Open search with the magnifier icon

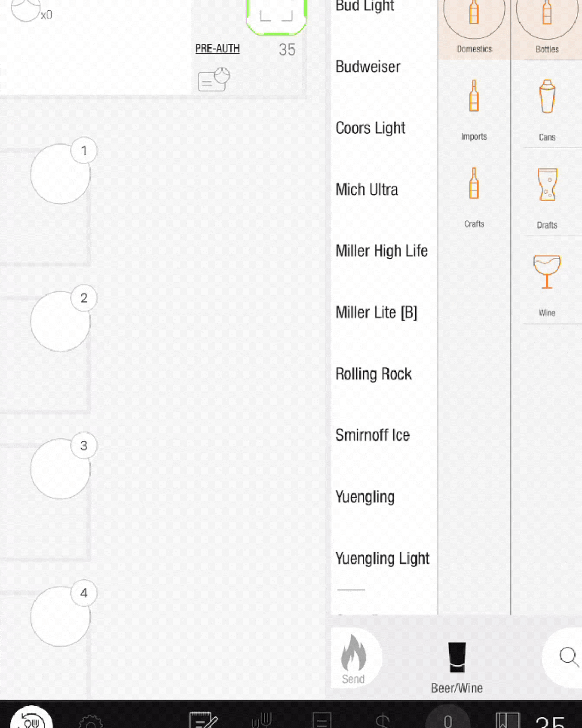(569, 657)
